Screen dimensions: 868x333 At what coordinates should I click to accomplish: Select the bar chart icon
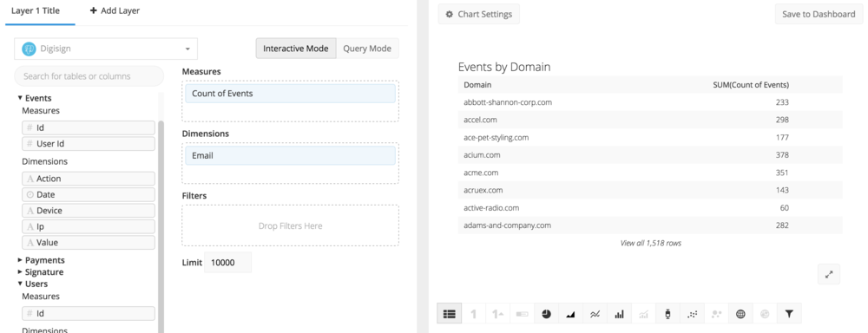pos(619,314)
